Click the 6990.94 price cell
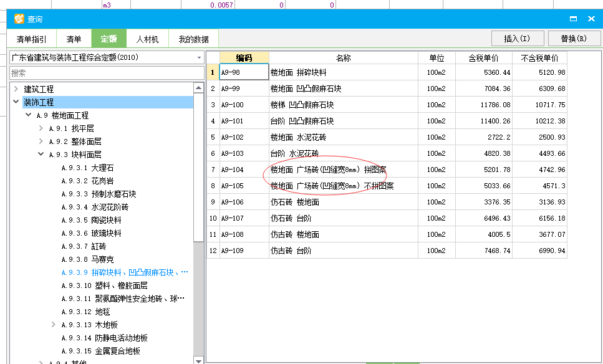Screen dimensions: 603x364 (x=539, y=250)
